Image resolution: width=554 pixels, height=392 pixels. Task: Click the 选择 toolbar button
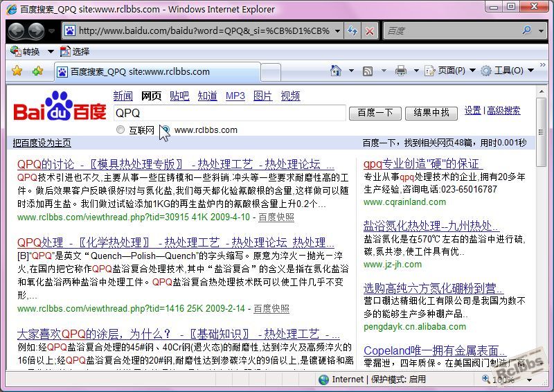75,52
